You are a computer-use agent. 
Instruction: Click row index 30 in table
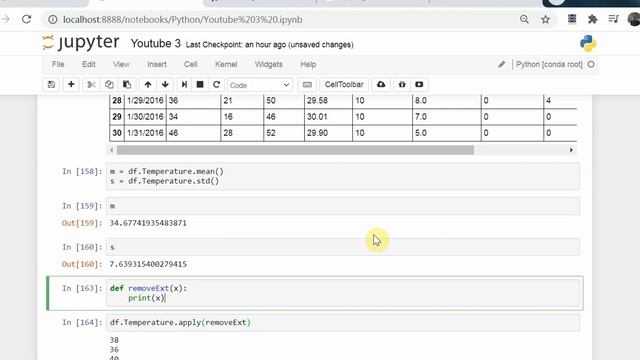pos(117,133)
